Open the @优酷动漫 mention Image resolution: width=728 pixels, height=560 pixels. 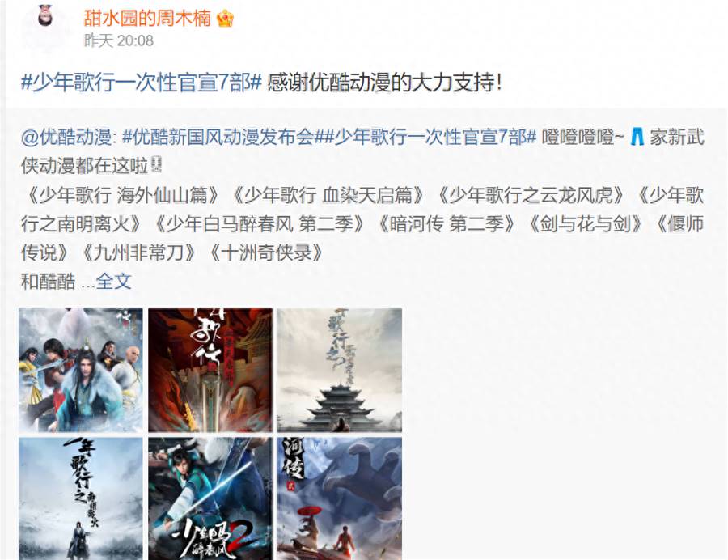click(67, 137)
